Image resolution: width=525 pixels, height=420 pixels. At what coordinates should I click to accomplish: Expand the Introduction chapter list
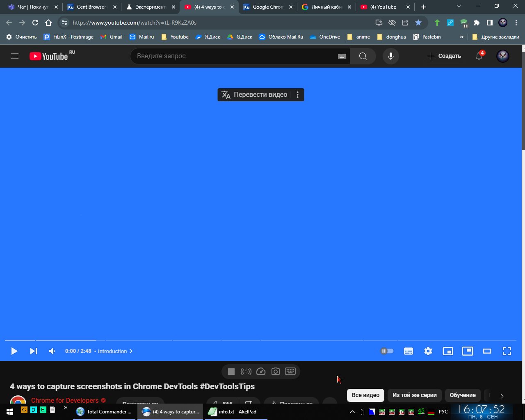point(115,351)
